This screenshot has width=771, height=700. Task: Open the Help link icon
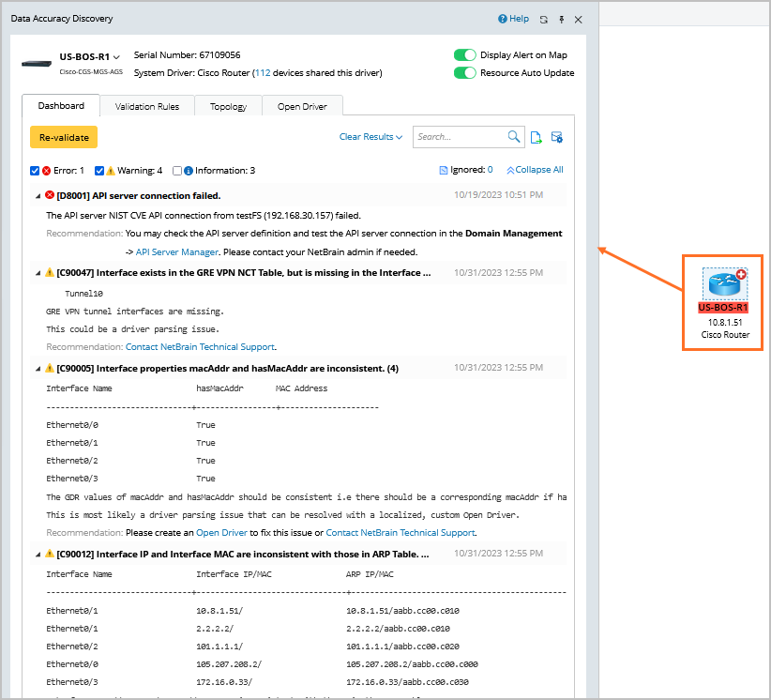coord(502,19)
